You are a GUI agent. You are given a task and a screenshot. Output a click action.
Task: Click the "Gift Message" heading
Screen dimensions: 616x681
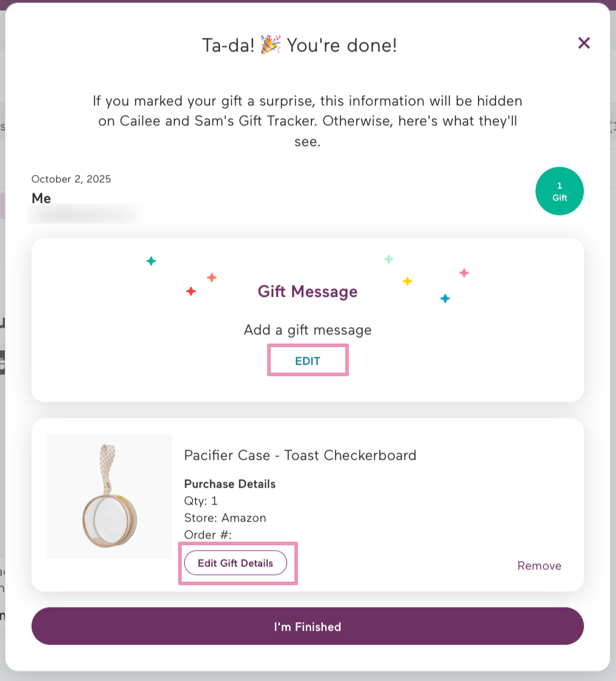point(308,291)
